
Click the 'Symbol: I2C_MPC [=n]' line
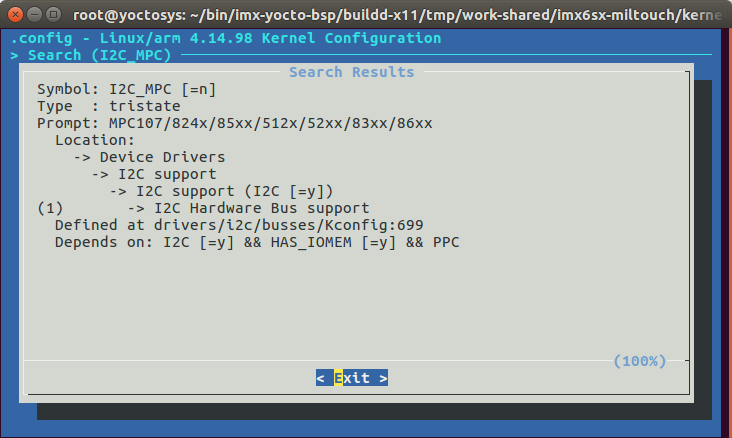pos(127,89)
